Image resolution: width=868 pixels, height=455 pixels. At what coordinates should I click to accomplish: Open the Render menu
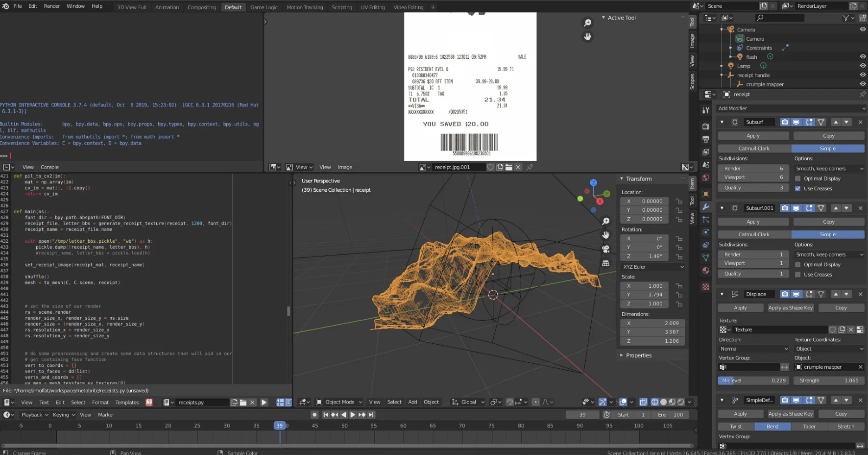pyautogui.click(x=52, y=6)
